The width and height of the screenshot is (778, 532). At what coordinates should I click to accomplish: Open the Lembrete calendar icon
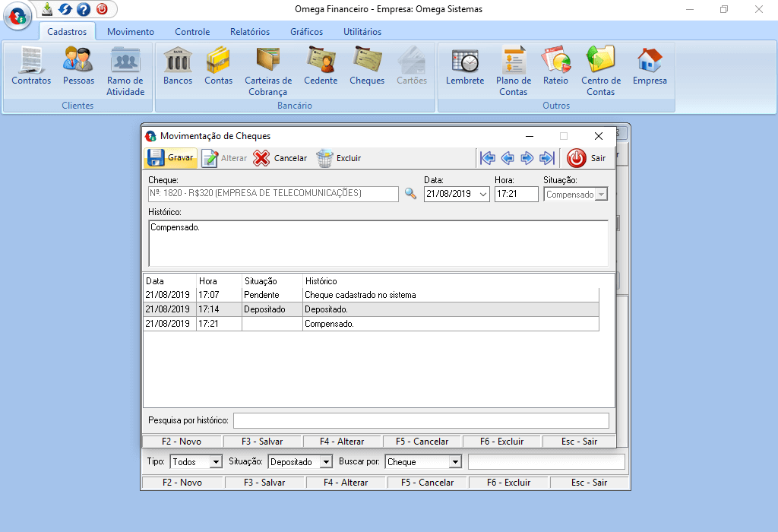pos(464,65)
